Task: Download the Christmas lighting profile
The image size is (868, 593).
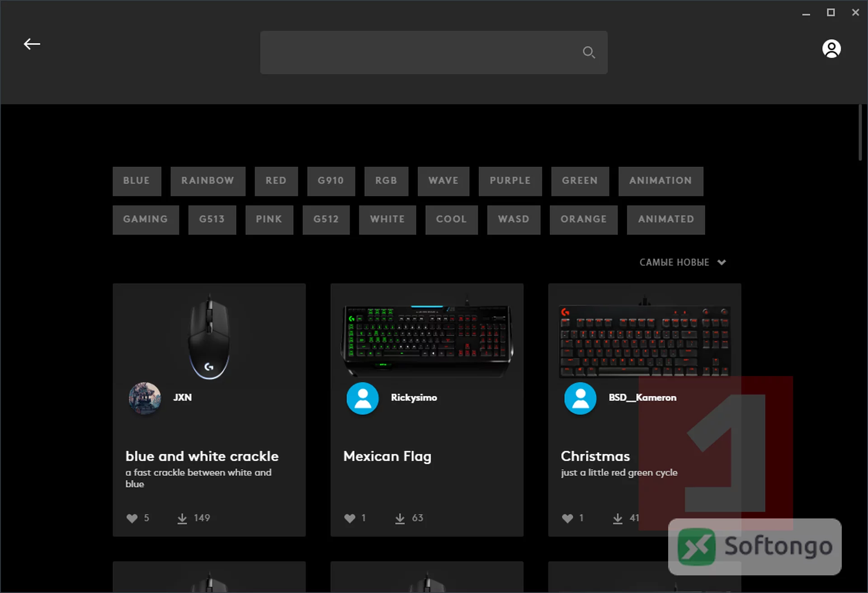Action: tap(618, 518)
